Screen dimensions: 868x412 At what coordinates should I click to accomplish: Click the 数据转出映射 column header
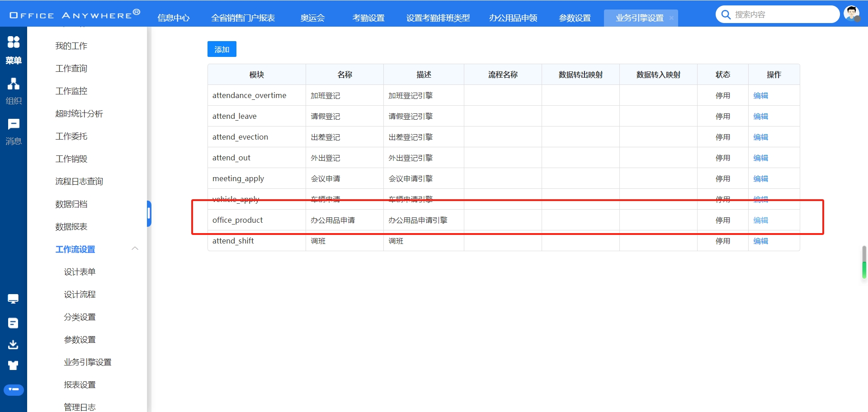580,75
